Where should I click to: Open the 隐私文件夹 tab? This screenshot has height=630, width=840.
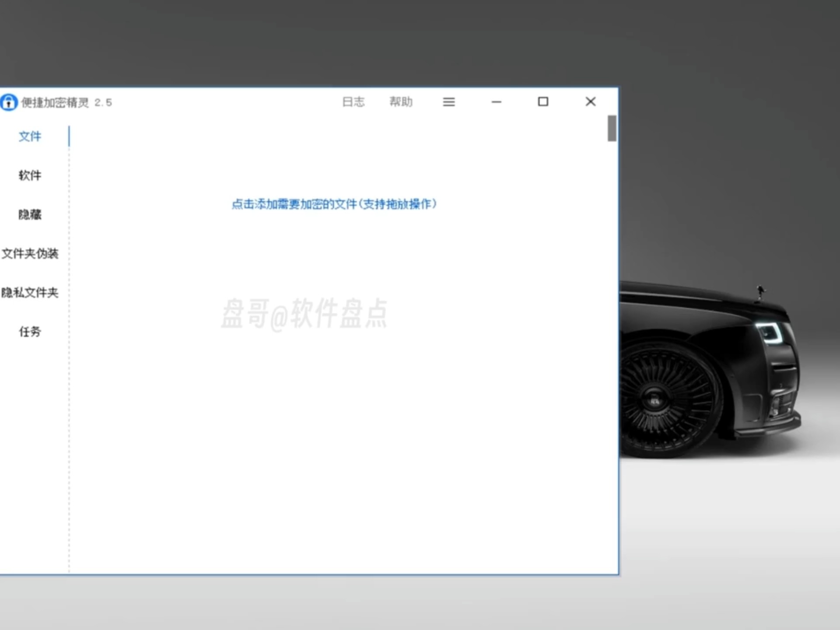coord(30,292)
